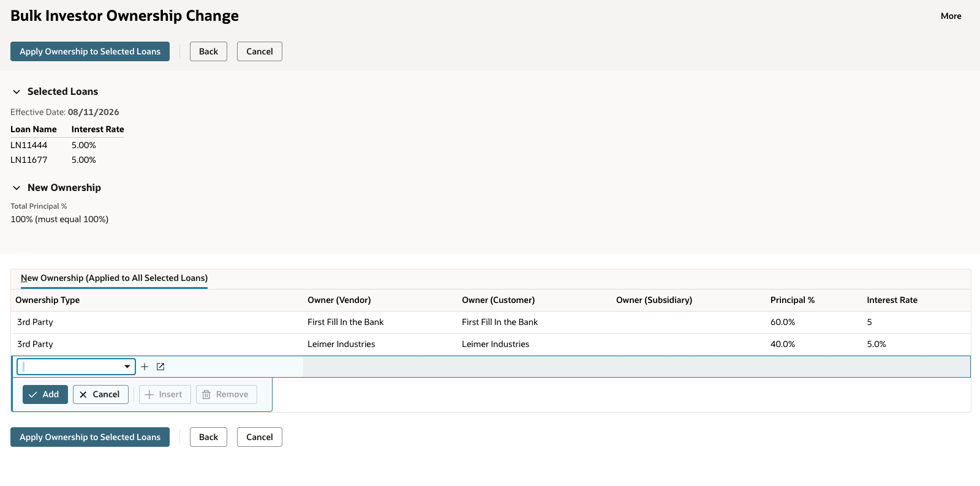Click the plus icon beside the Ownership Type dropdown
The width and height of the screenshot is (980, 486).
[145, 367]
